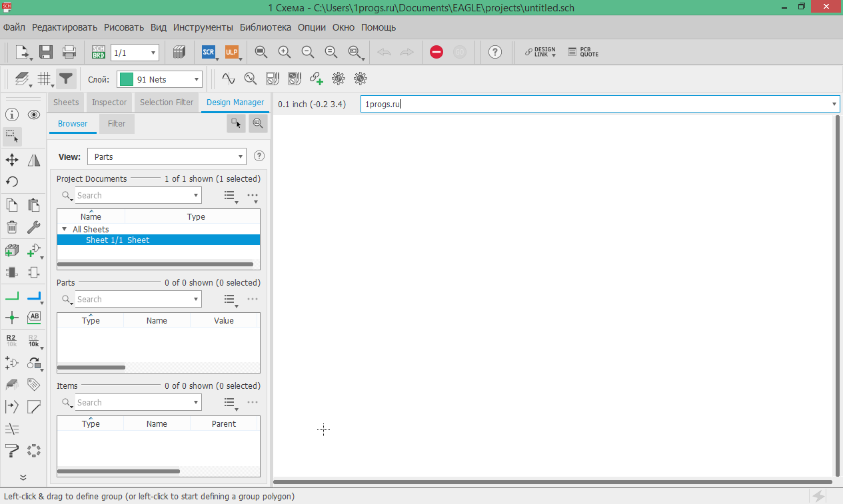Select the Label AB tool
The image size is (843, 504).
[34, 318]
